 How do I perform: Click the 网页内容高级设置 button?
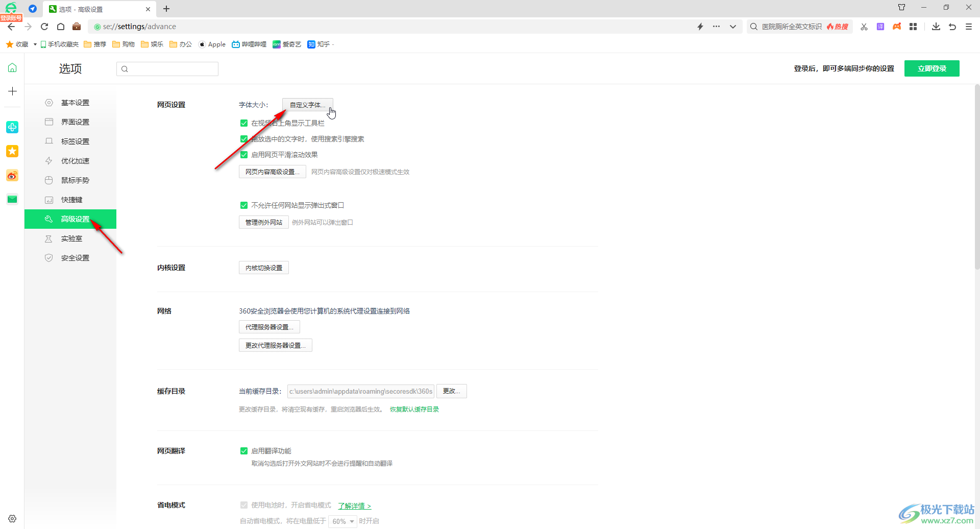tap(273, 172)
